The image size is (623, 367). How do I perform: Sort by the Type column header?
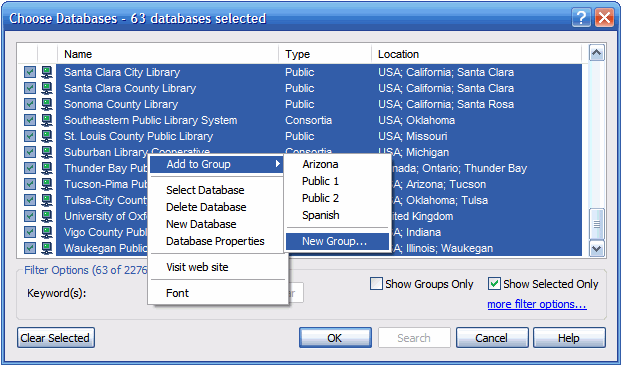click(x=325, y=54)
